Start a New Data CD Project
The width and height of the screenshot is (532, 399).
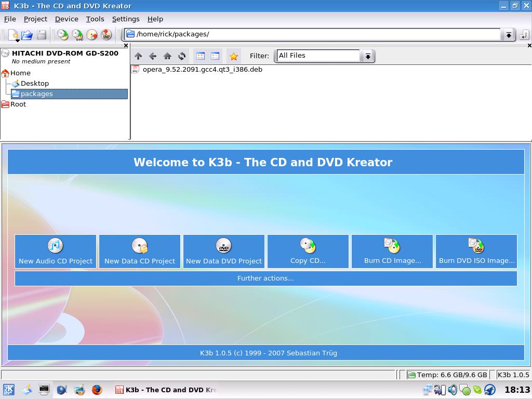point(139,251)
